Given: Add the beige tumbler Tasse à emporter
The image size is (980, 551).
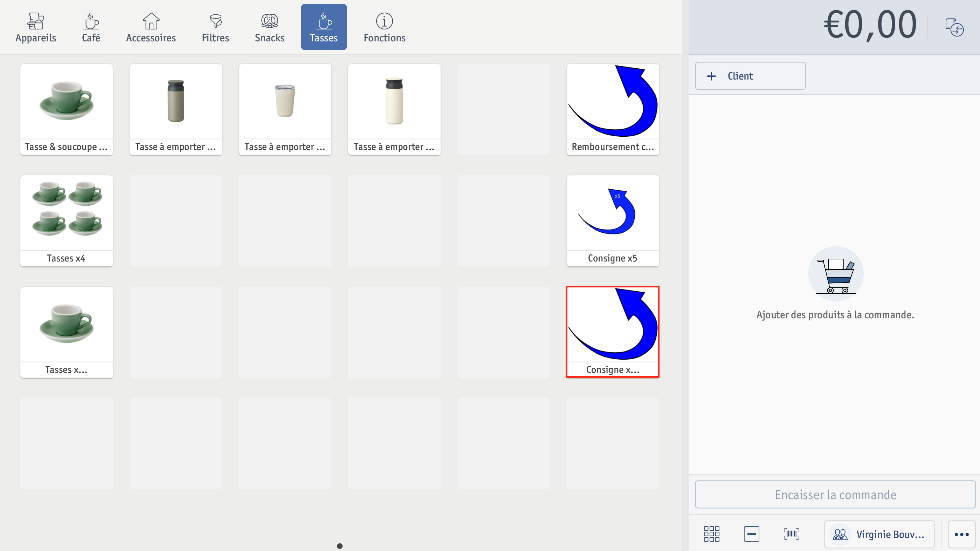Looking at the screenshot, I should [285, 109].
